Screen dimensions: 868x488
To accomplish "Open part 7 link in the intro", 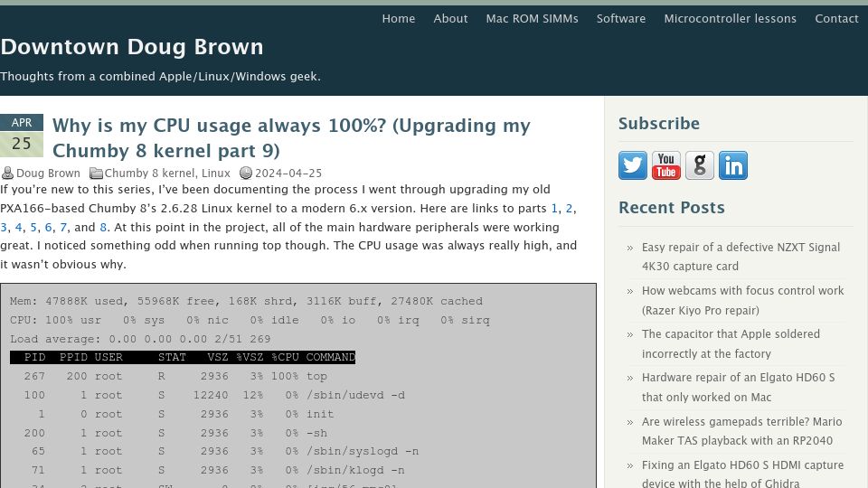I will 63,228.
